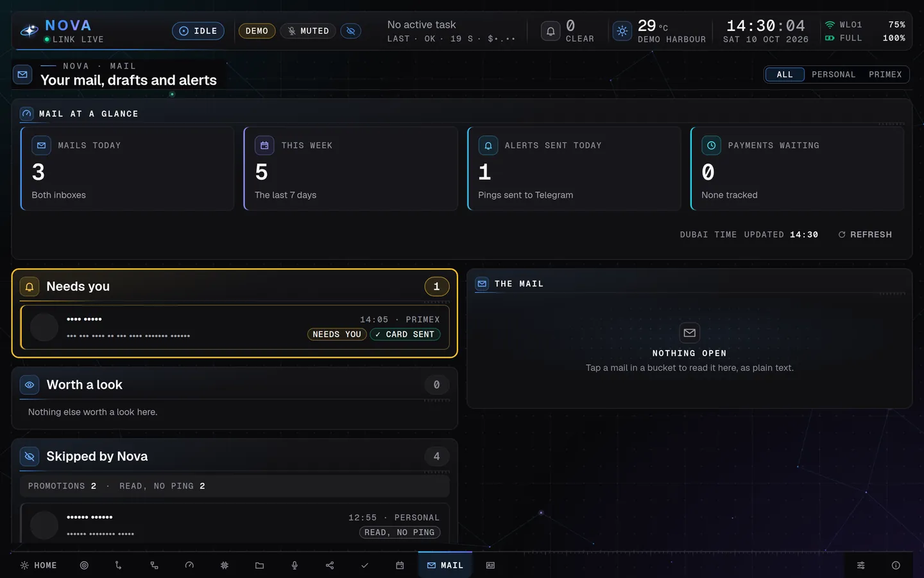
Task: Toggle the Muted microphone pill
Action: [x=308, y=31]
